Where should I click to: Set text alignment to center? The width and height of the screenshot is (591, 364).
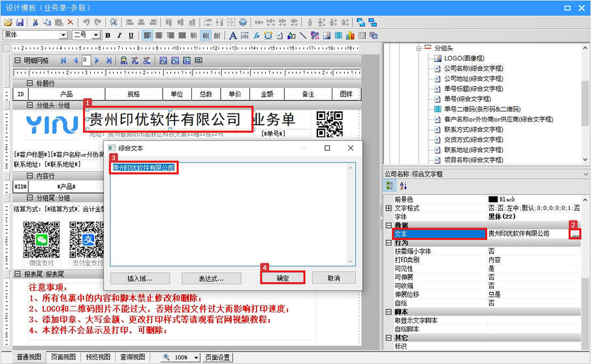click(x=159, y=35)
